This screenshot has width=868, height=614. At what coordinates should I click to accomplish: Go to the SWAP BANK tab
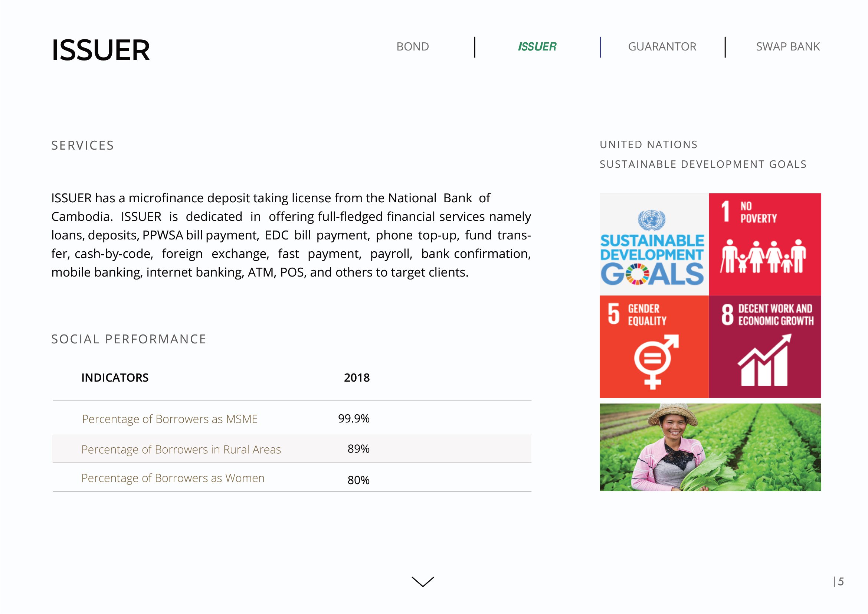[x=788, y=46]
